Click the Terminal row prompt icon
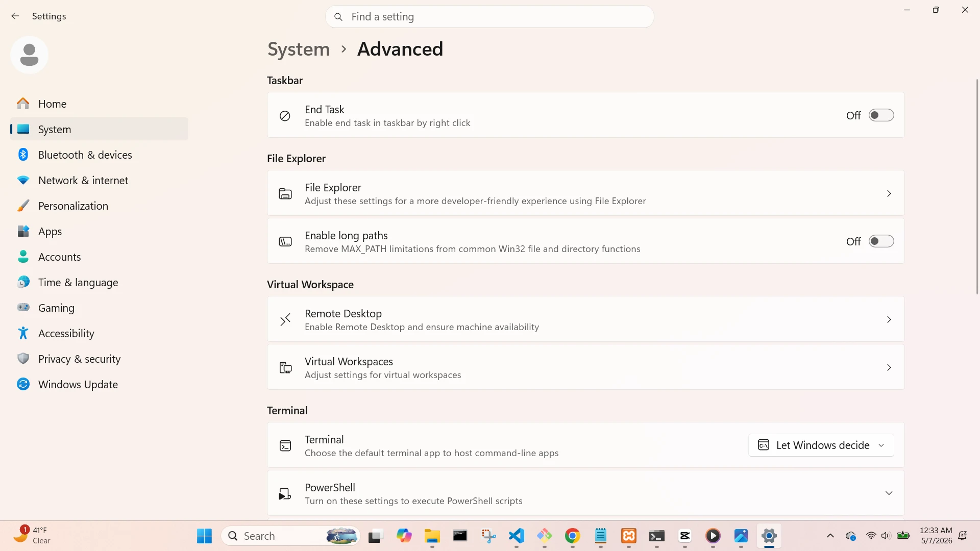This screenshot has height=551, width=980. pos(285,446)
